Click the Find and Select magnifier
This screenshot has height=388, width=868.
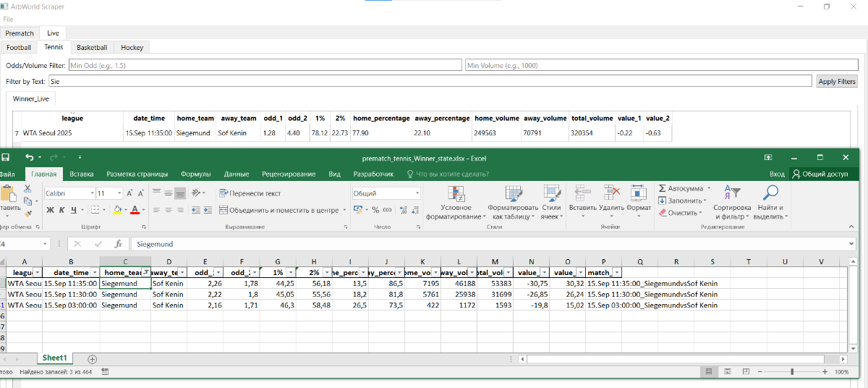[x=771, y=193]
